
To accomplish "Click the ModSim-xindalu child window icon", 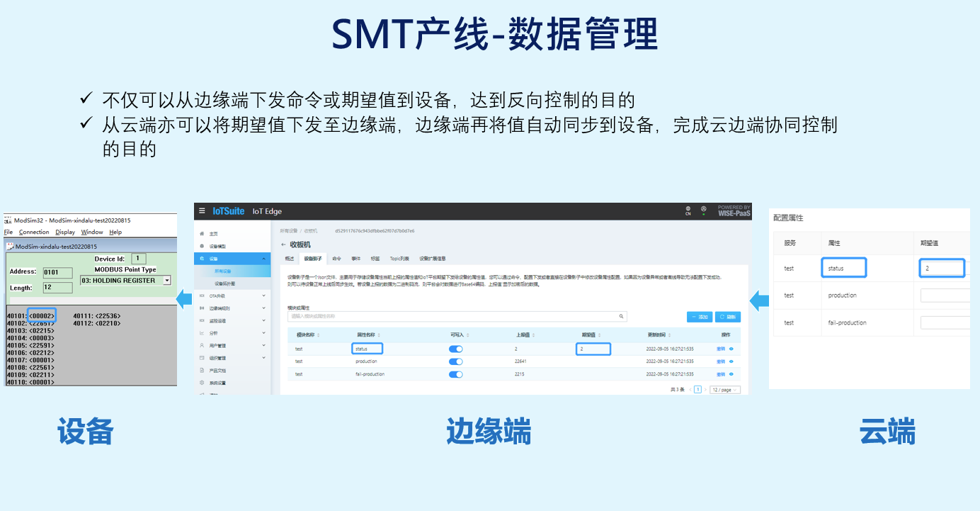I will coord(10,247).
